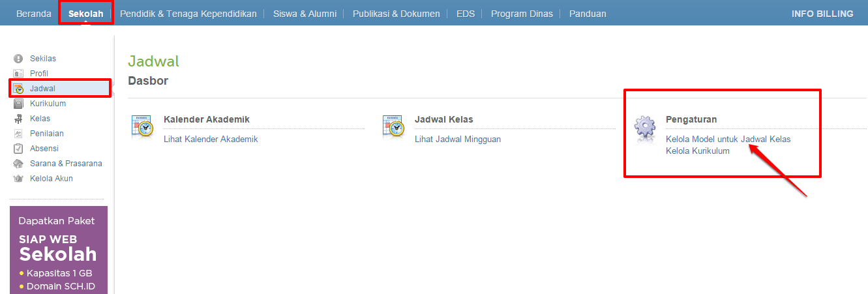
Task: Click the Profil sidebar icon
Action: click(18, 74)
